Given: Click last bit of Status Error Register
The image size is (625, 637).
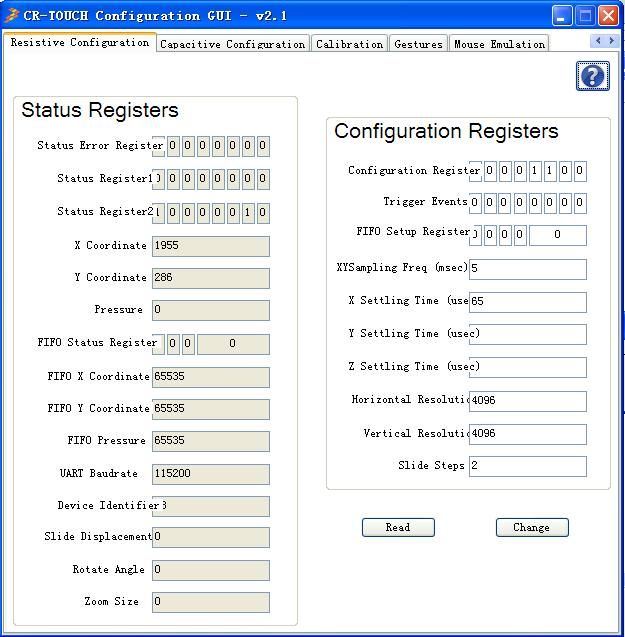Looking at the screenshot, I should (263, 146).
